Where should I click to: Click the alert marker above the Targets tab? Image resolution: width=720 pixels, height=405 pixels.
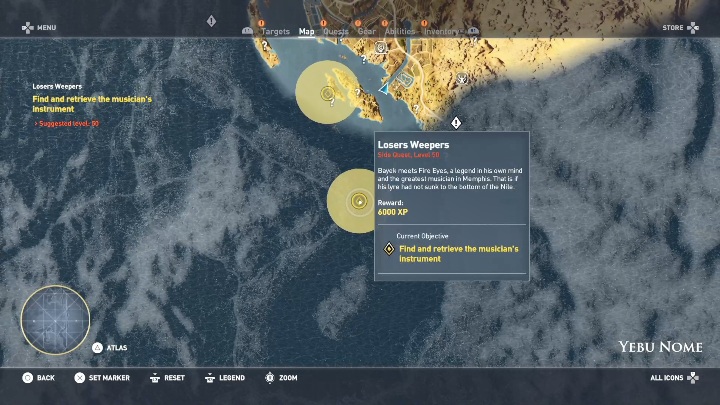click(211, 21)
